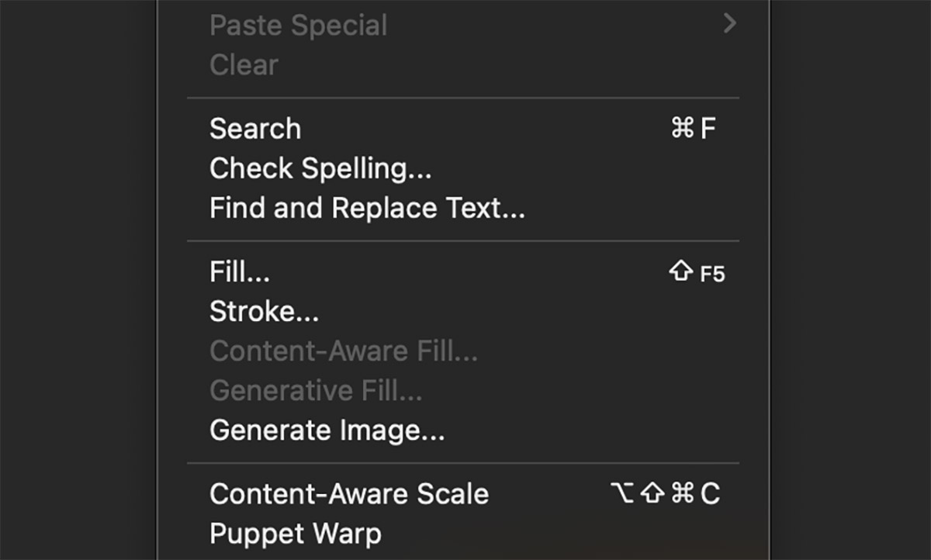Click the Shift arrow icon beside Fill

coord(680,272)
